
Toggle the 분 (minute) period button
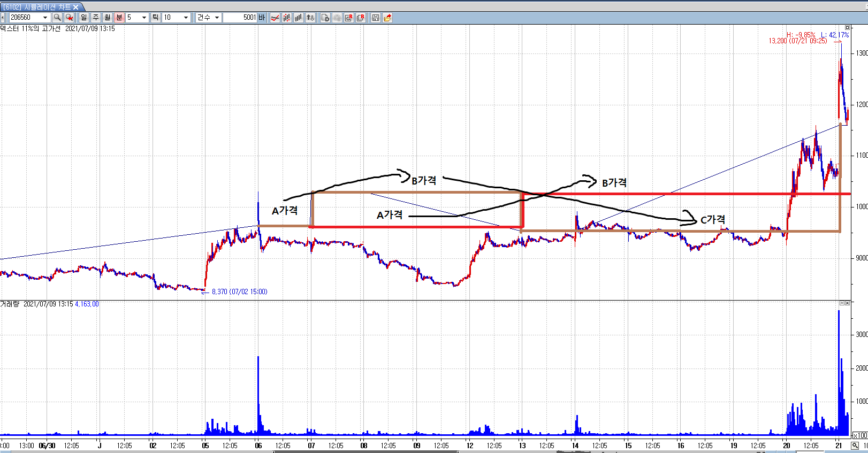tap(119, 18)
